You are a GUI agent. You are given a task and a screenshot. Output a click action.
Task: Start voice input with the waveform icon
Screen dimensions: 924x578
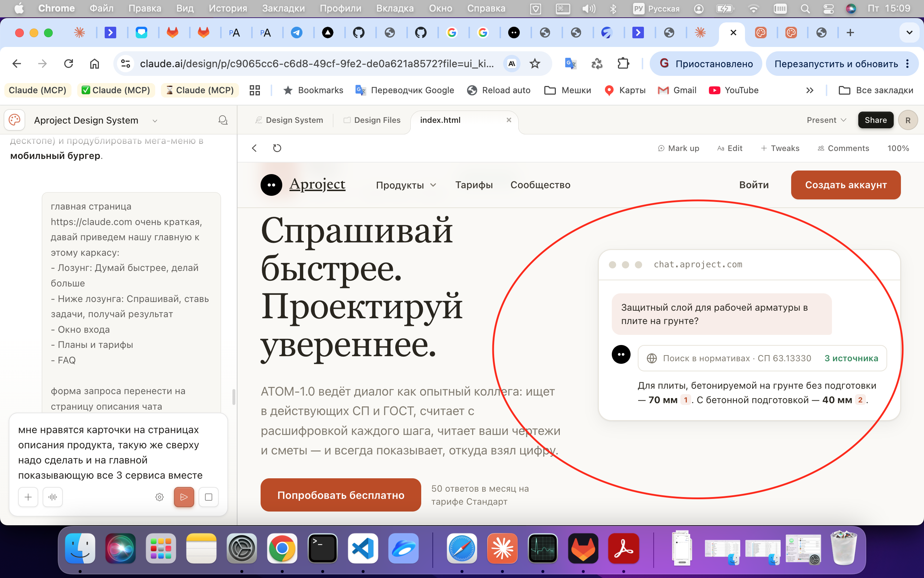tap(53, 497)
